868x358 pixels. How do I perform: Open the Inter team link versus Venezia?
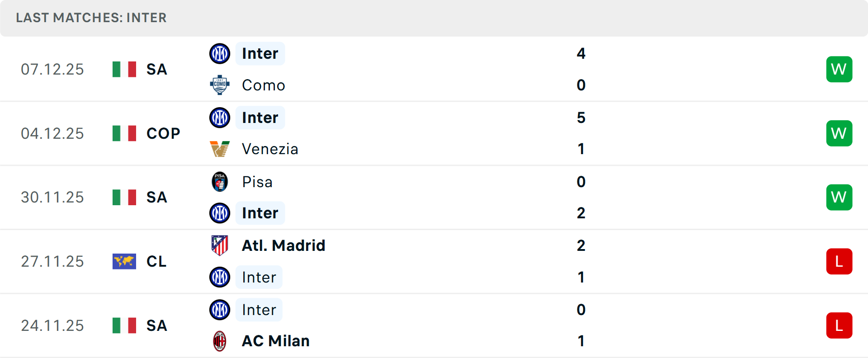click(260, 118)
